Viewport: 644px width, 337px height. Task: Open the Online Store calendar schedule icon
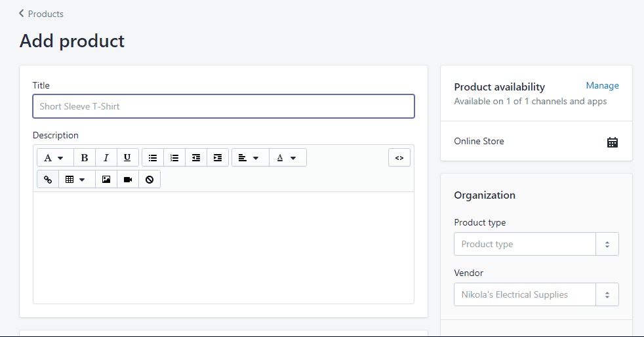coord(613,142)
